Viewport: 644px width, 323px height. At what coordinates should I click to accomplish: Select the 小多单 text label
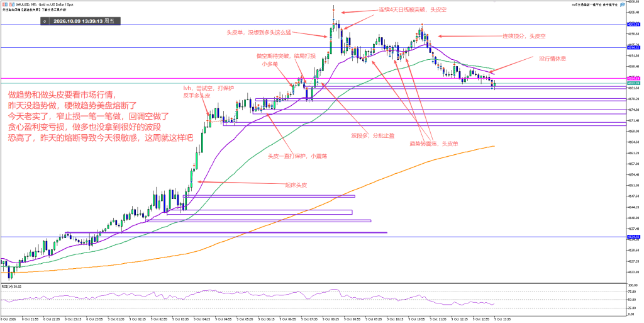(270, 64)
